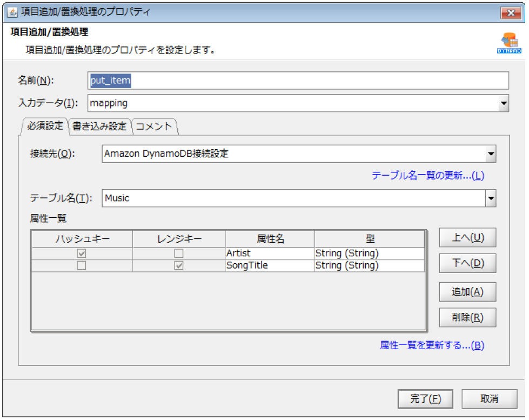
Task: Open the 接続先 connection dropdown
Action: (x=491, y=154)
